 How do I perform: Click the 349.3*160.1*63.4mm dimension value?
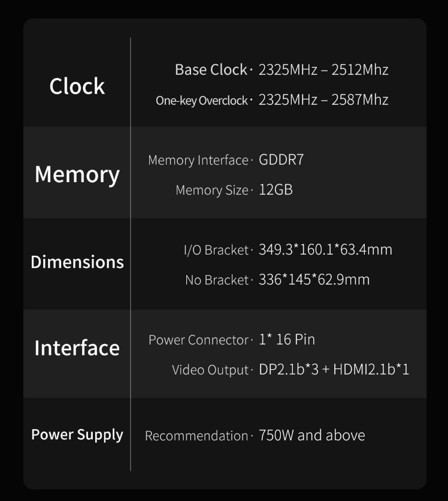coord(325,249)
